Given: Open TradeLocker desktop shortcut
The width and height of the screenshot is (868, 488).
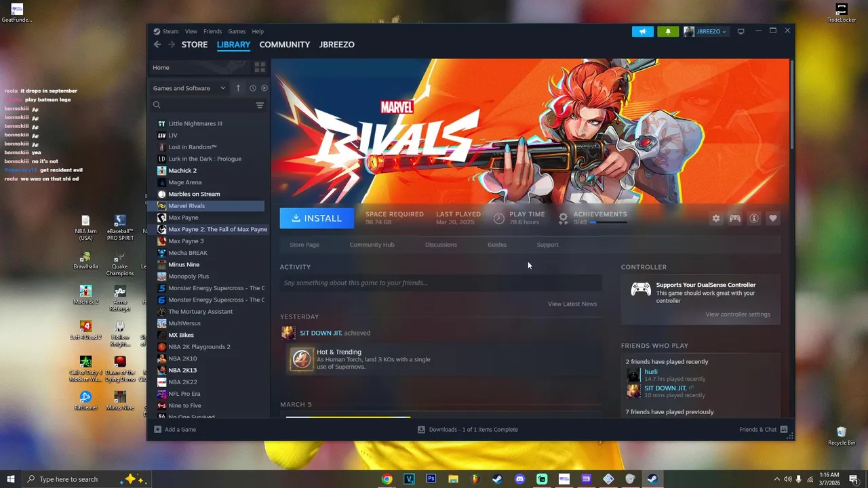Looking at the screenshot, I should click(x=842, y=13).
